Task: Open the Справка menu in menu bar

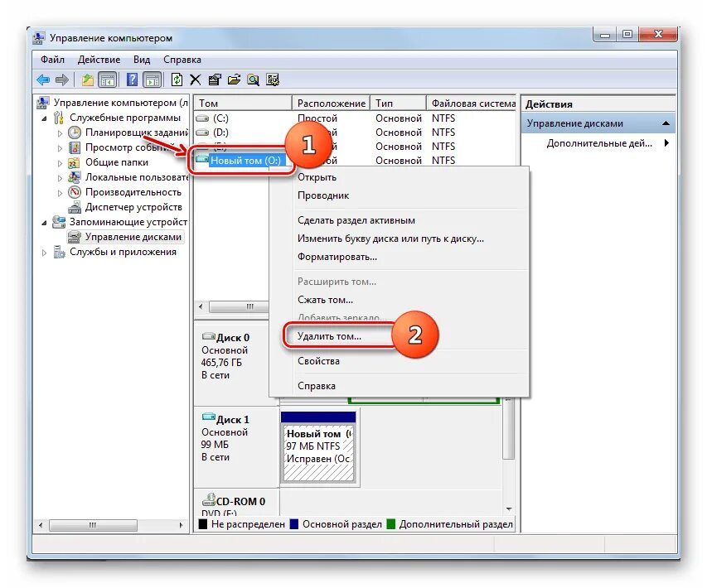Action: 182,60
